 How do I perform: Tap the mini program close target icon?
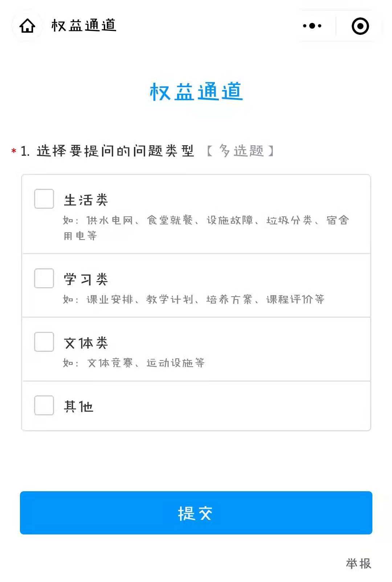(x=360, y=26)
